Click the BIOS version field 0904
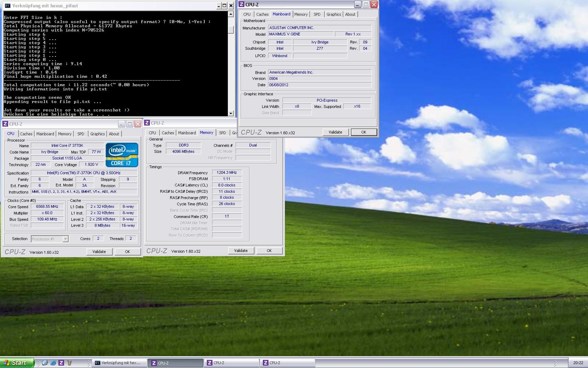This screenshot has width=588, height=368. 320,79
